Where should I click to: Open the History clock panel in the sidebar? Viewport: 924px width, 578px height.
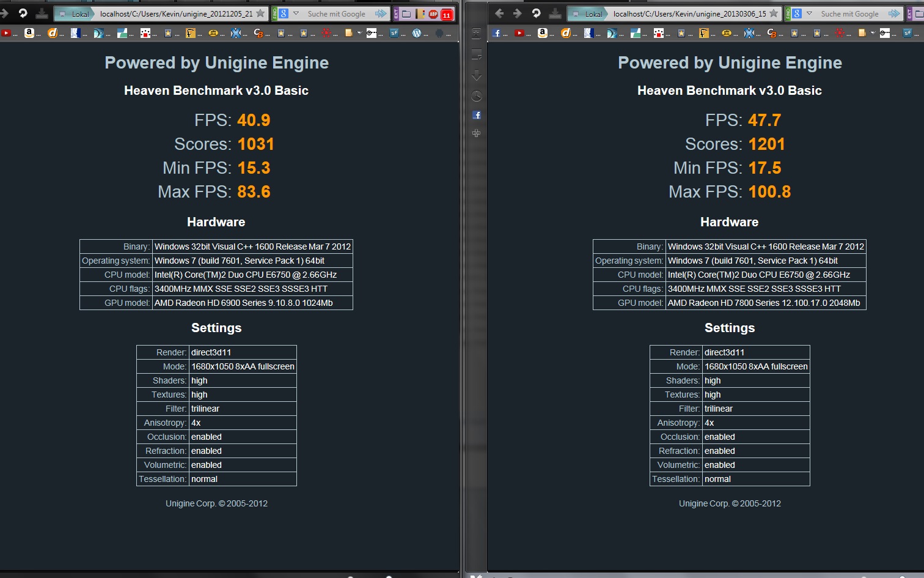[477, 96]
